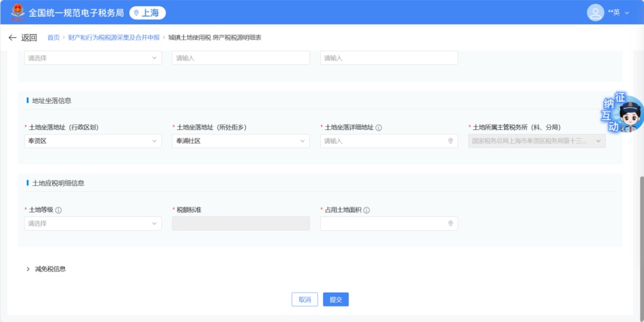Click the back arrow icon
The image size is (644, 322).
[13, 38]
